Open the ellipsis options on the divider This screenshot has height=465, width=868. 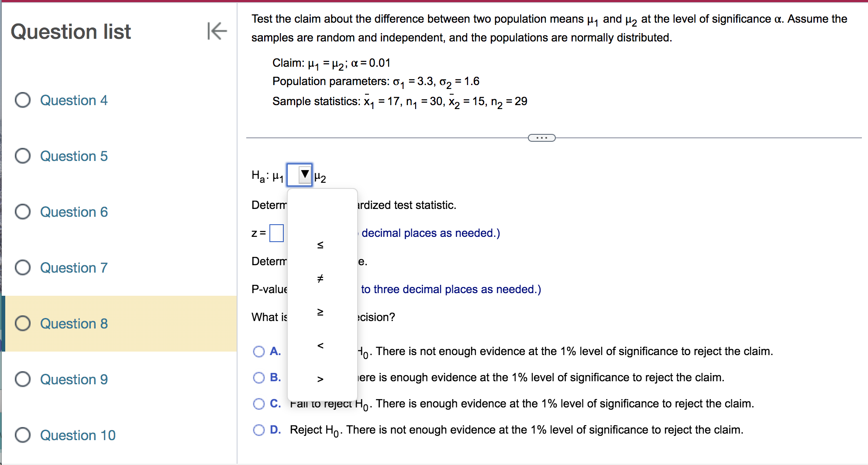[x=541, y=137]
